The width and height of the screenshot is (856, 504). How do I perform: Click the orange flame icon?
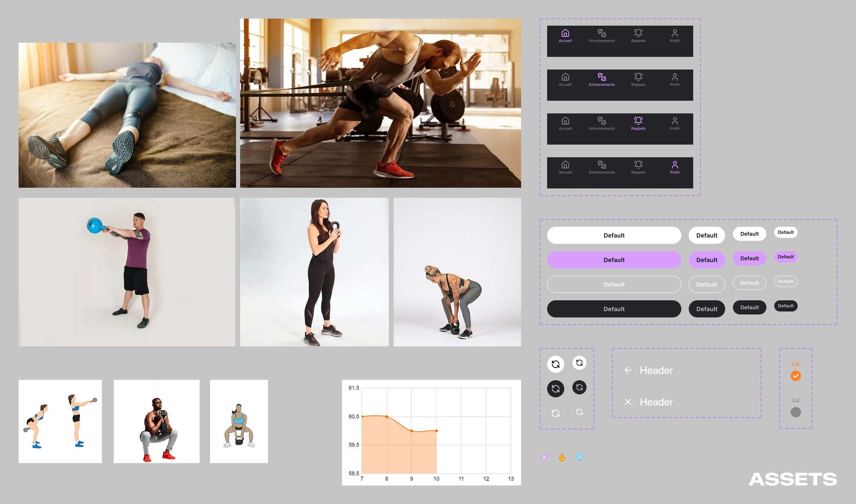pyautogui.click(x=562, y=457)
